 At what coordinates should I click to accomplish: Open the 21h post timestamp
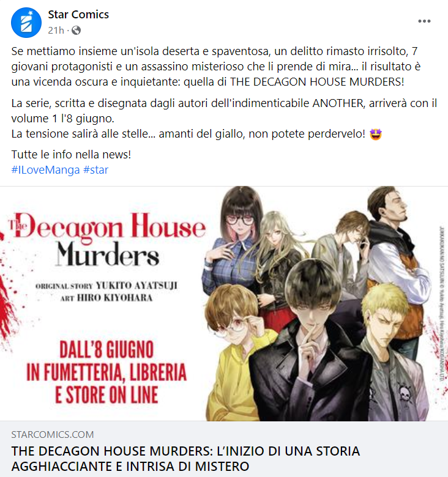(x=56, y=31)
